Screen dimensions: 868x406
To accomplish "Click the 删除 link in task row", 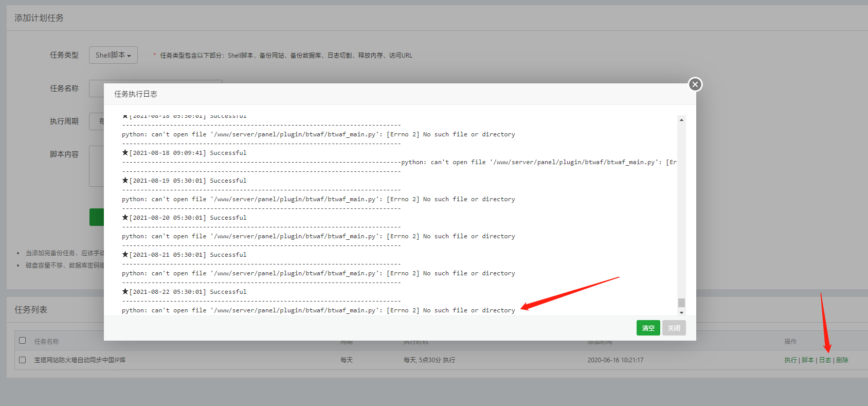I will [x=842, y=360].
